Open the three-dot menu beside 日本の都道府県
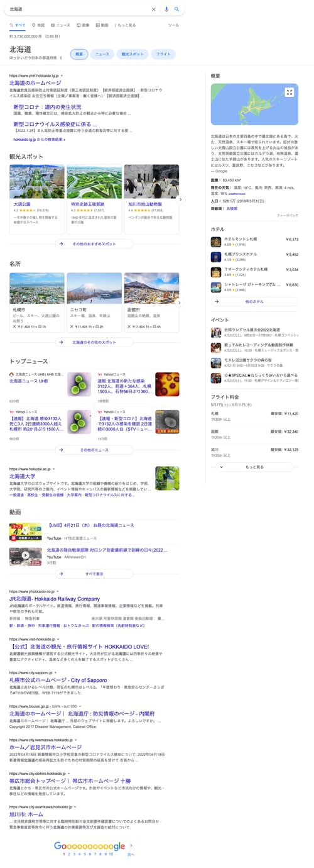Screen dimensions: 314x868 (61, 58)
